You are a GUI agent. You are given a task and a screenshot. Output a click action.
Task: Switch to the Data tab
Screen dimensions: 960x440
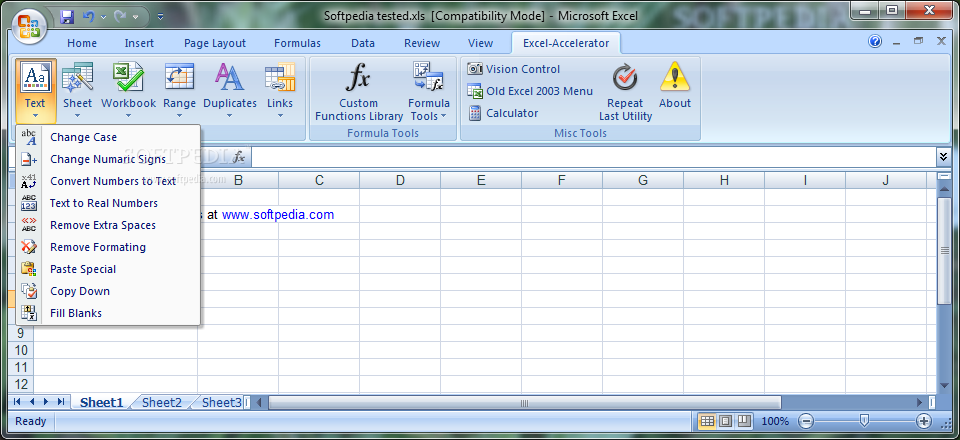point(363,43)
